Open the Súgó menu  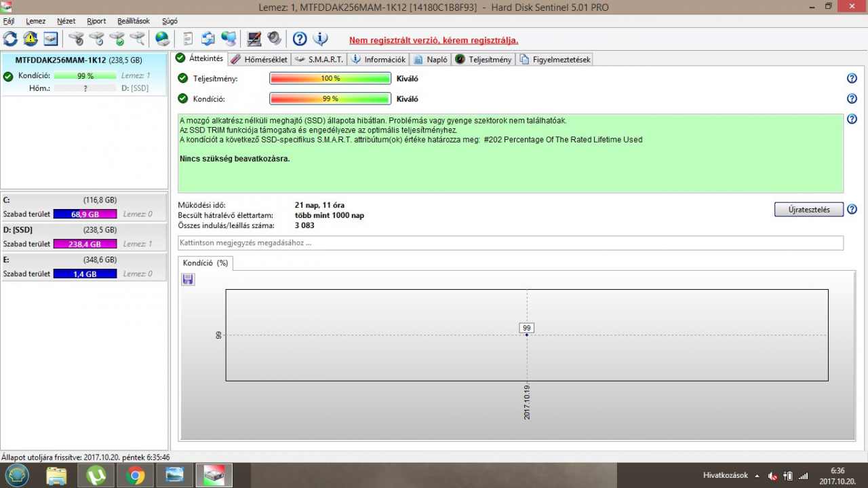pyautogui.click(x=170, y=21)
